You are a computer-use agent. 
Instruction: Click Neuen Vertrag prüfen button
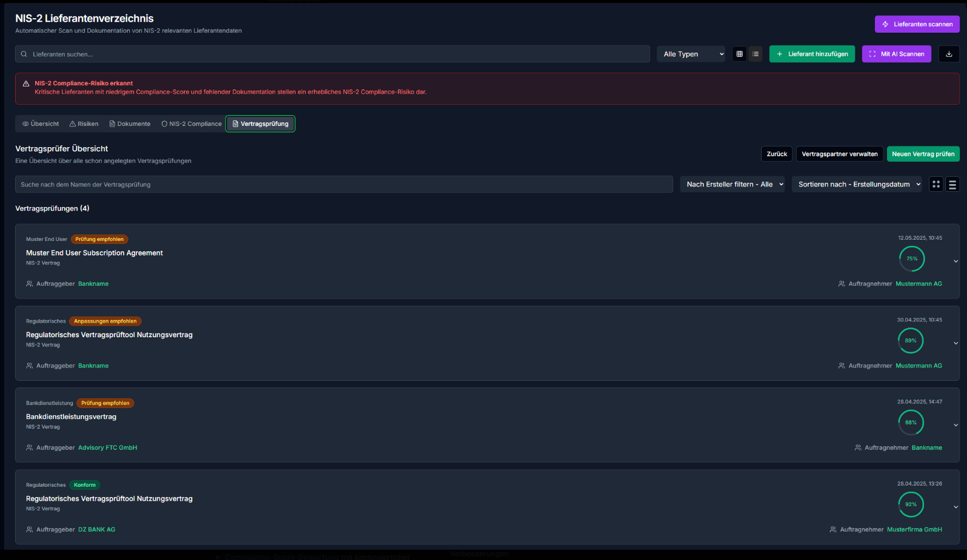pos(923,154)
